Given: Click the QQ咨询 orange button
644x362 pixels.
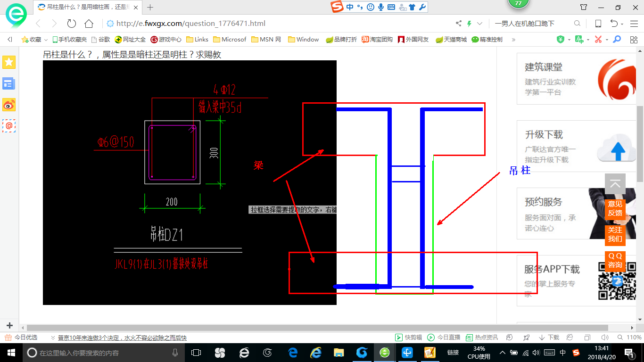Looking at the screenshot, I should coord(615,261).
